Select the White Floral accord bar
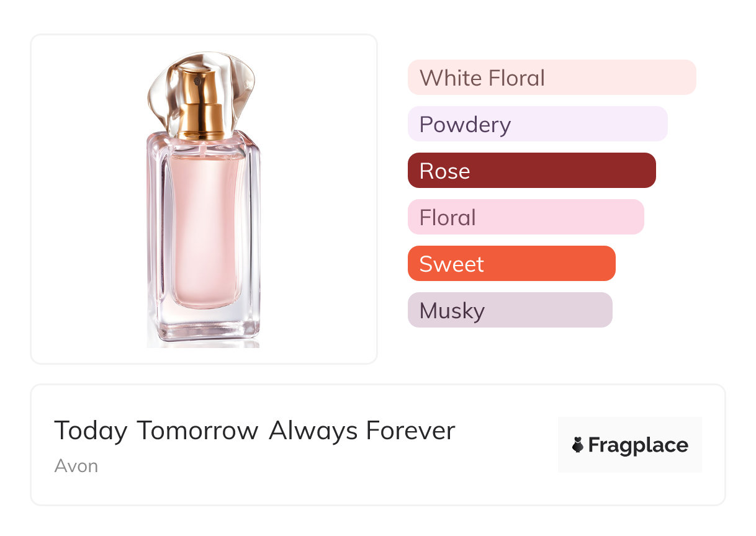Viewport: 756px width, 536px height. 551,78
